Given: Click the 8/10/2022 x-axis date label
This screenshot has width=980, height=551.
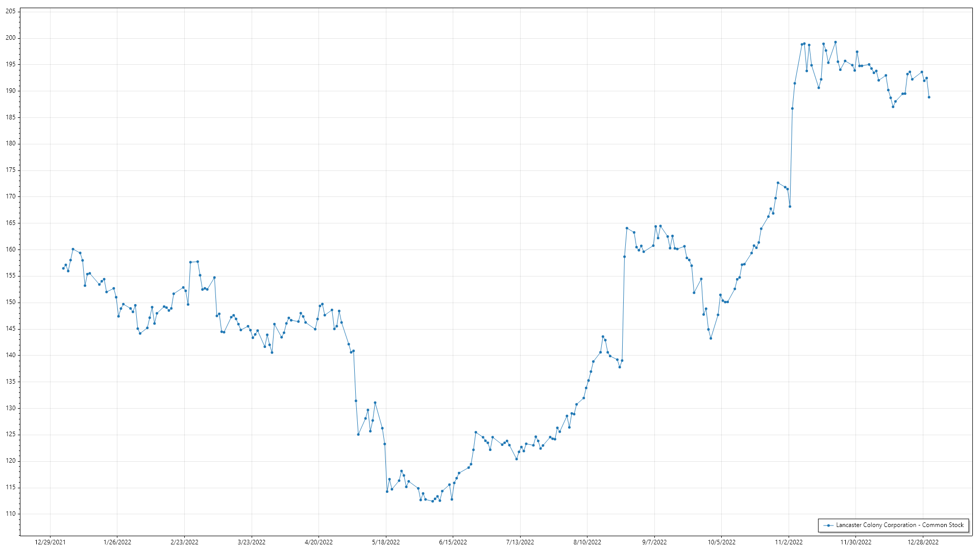Looking at the screenshot, I should pos(587,542).
